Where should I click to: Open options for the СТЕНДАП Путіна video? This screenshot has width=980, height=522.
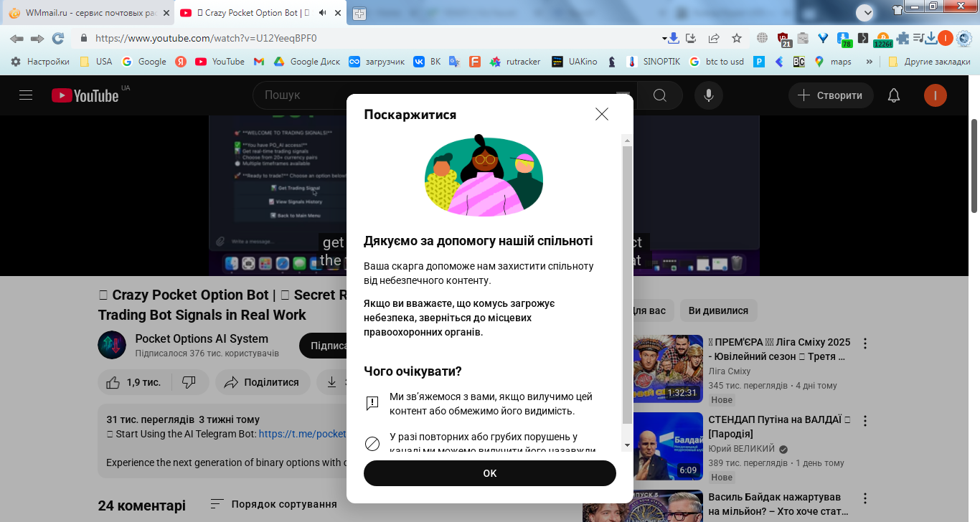click(865, 420)
